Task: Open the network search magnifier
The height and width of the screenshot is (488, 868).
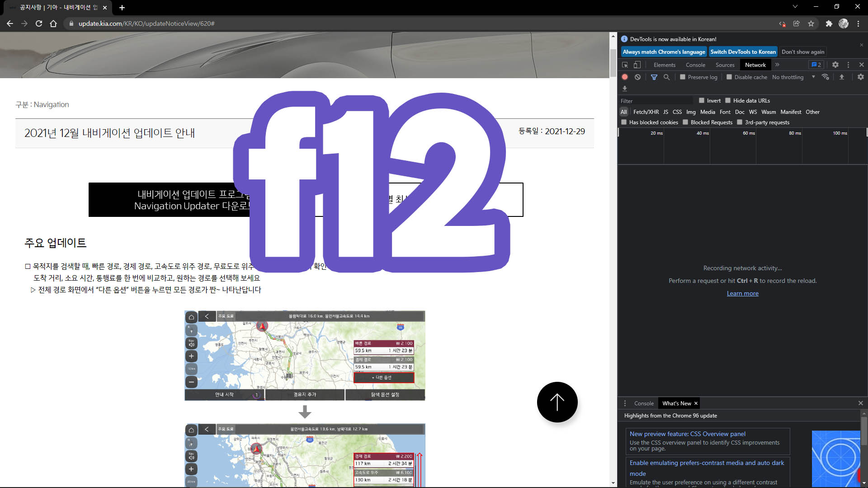Action: [666, 77]
